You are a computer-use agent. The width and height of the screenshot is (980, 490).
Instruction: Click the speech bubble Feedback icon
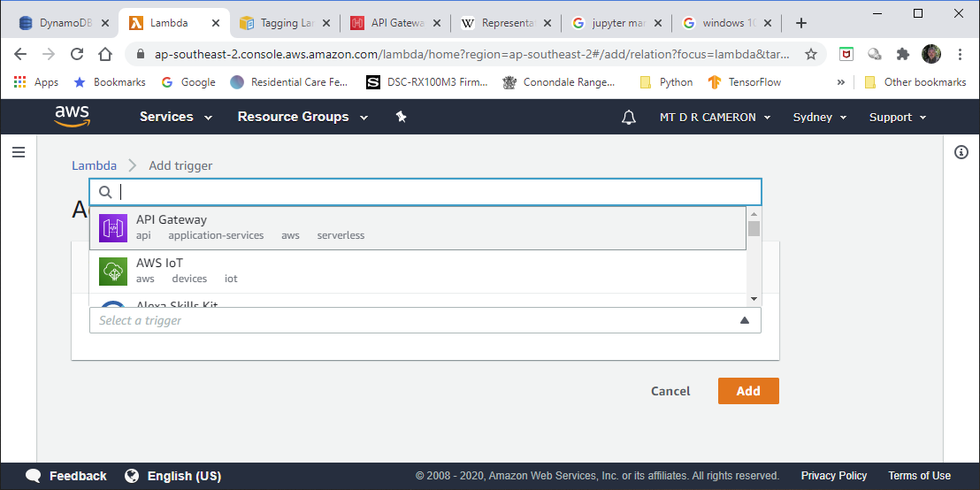tap(34, 476)
